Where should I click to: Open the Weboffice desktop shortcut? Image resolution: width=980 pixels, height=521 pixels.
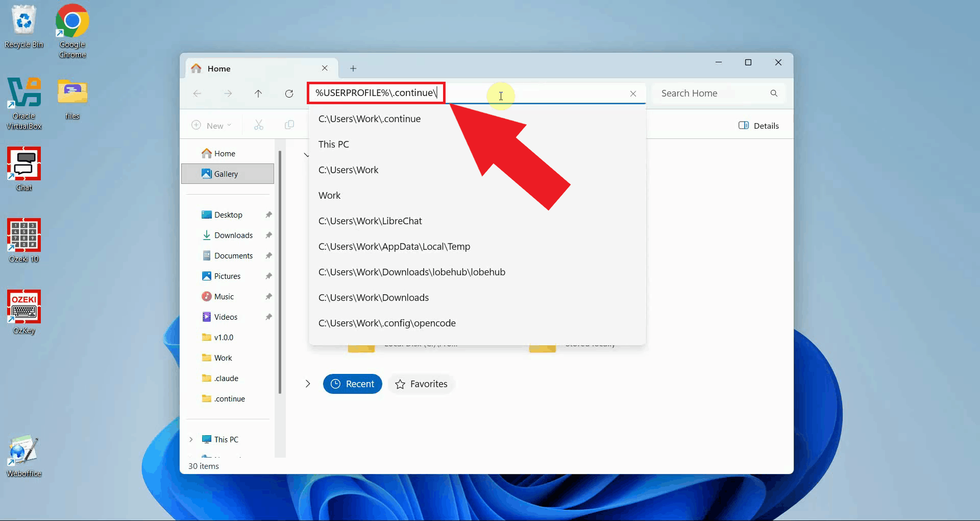pyautogui.click(x=24, y=456)
